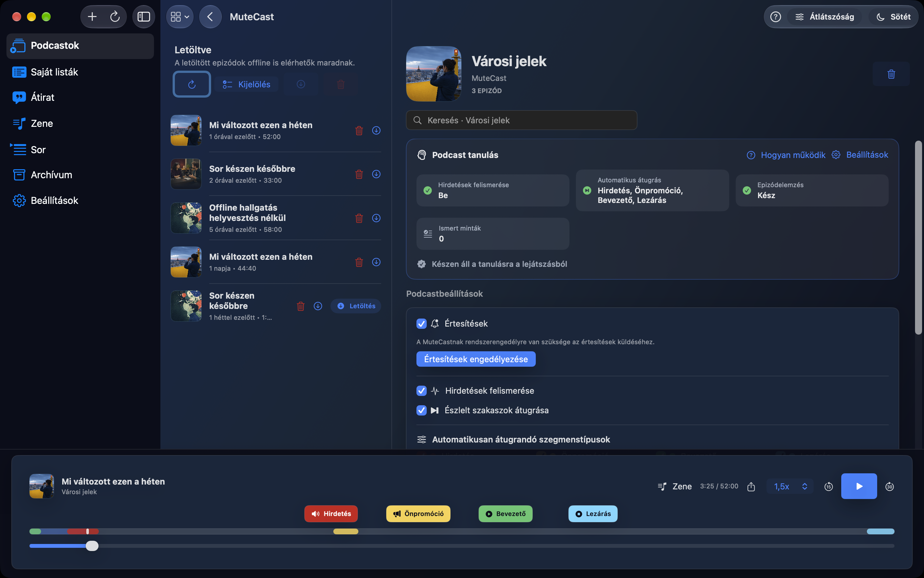Click the Automatikus átugrás status card
Screen dimensions: 924x578
pos(652,190)
